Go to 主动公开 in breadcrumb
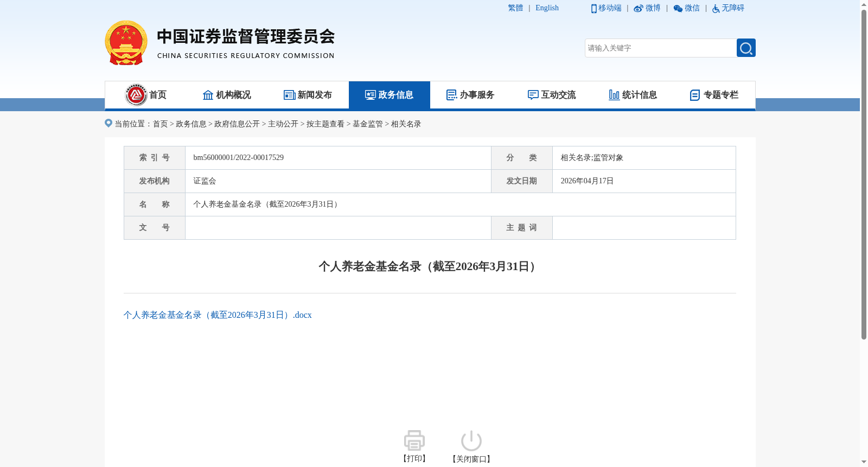Screen dimensions: 868x467 click(283, 124)
